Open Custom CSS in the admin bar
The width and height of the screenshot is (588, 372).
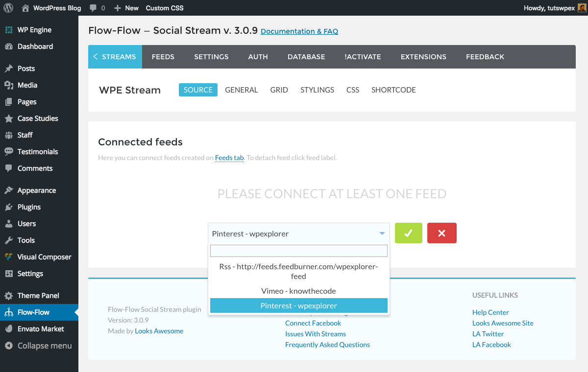[165, 8]
